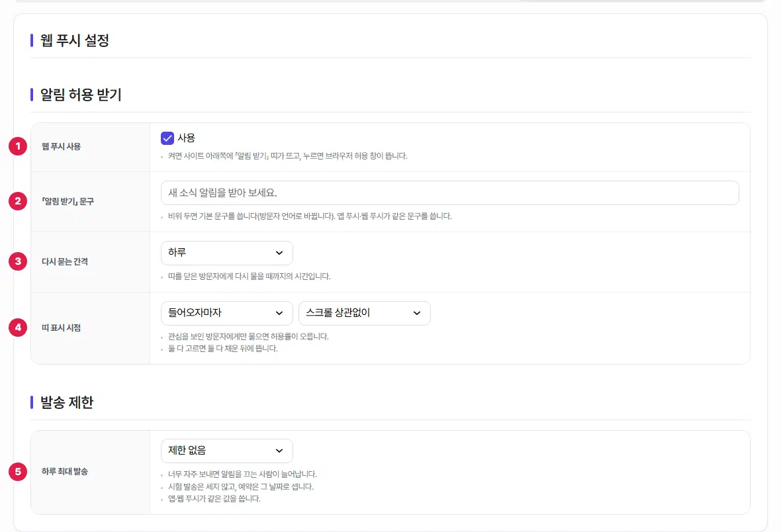Viewport: 781px width, 532px height.
Task: Click the 웹 푸시 설정 heading
Action: pos(74,40)
